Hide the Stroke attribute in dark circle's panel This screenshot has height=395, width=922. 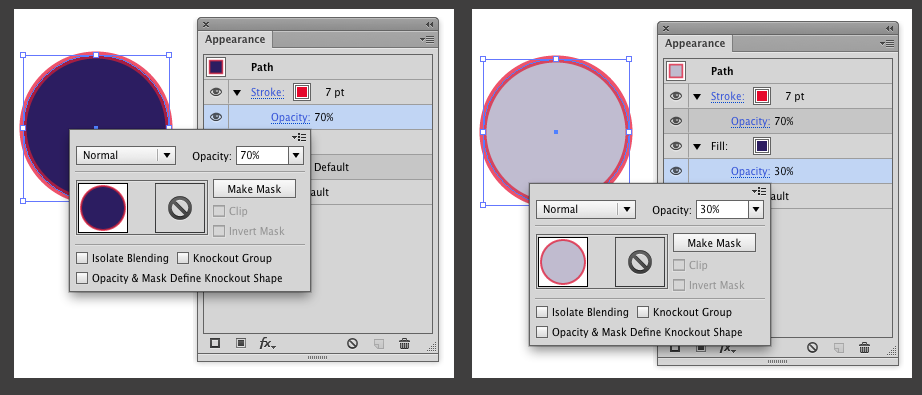tap(216, 92)
